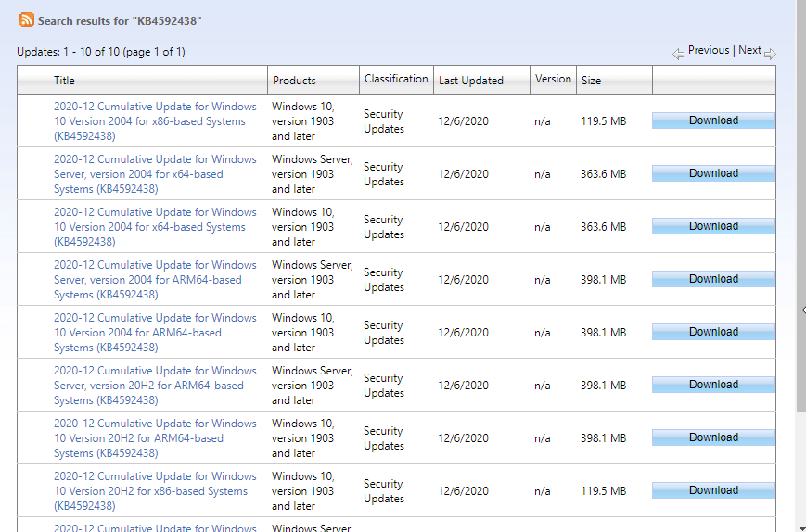The height and width of the screenshot is (532, 806).
Task: Click the left arrow icon next to Previous
Action: [678, 54]
